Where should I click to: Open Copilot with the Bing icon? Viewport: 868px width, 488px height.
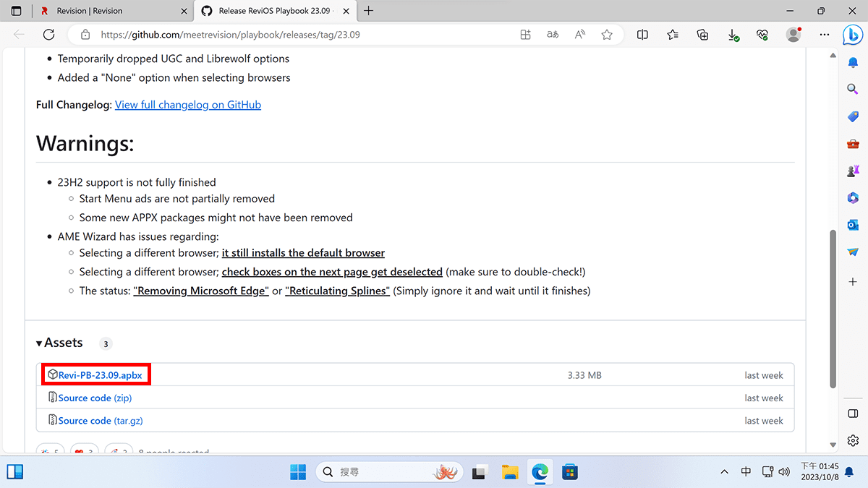pyautogui.click(x=853, y=34)
